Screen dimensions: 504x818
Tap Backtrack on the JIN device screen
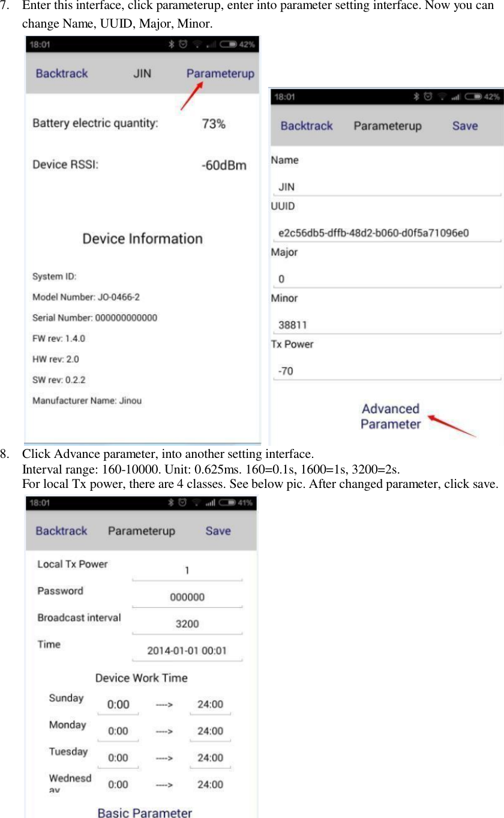click(x=62, y=74)
